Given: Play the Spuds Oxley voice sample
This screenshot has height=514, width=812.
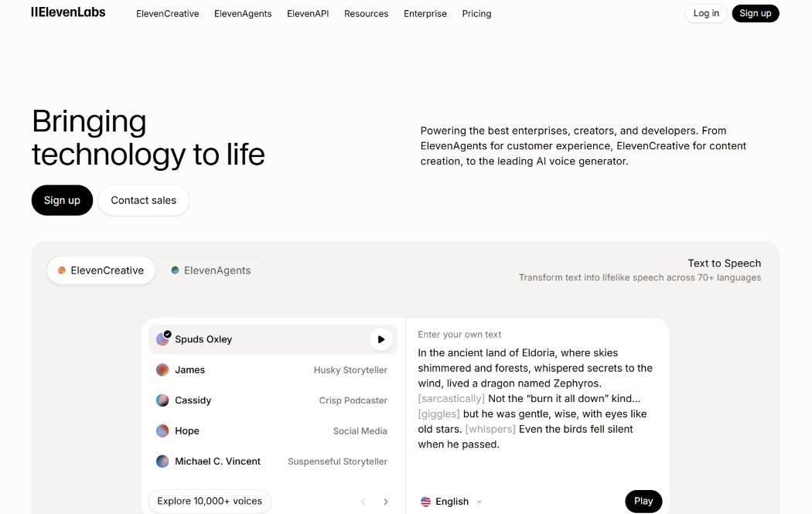Looking at the screenshot, I should pyautogui.click(x=381, y=339).
